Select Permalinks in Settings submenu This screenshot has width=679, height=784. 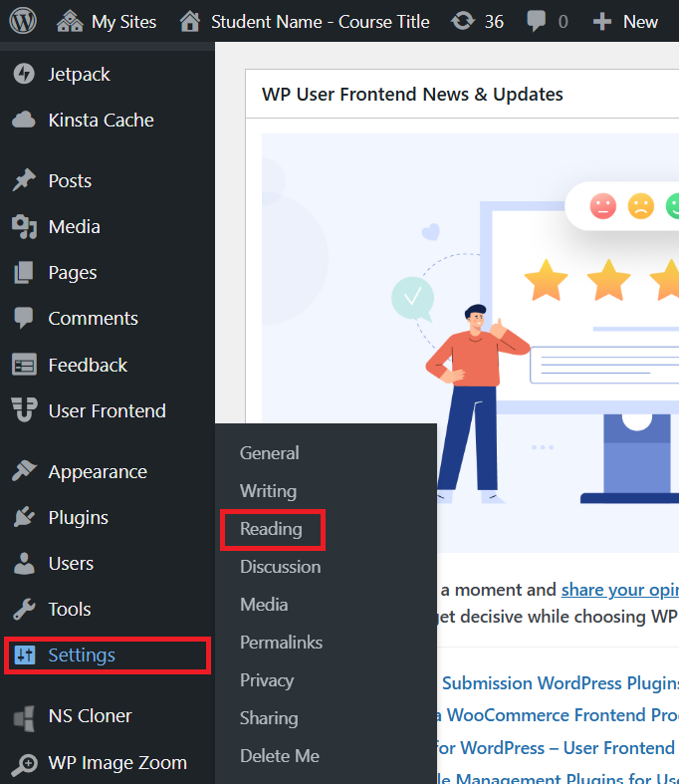282,643
